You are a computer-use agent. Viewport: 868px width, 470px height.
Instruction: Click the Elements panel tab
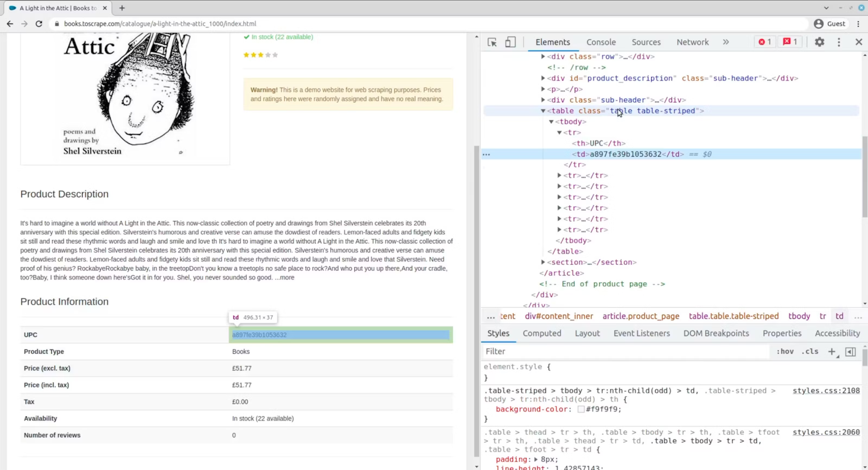coord(552,42)
